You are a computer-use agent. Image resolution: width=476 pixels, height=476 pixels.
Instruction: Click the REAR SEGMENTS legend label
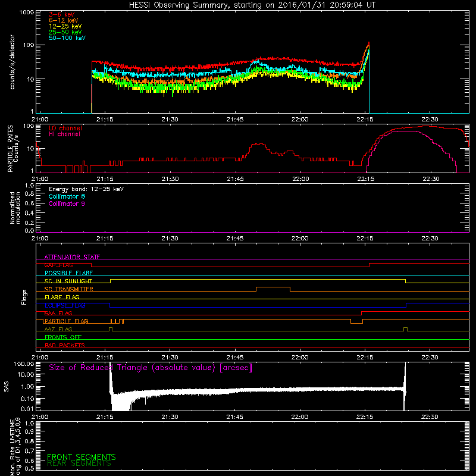tap(79, 464)
